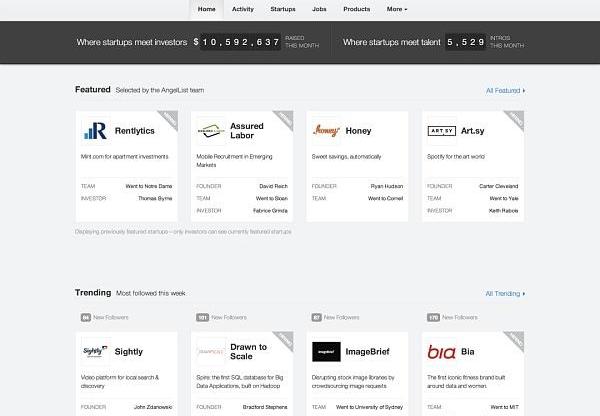600x416 pixels.
Task: Click the Bia logo icon
Action: 442,352
